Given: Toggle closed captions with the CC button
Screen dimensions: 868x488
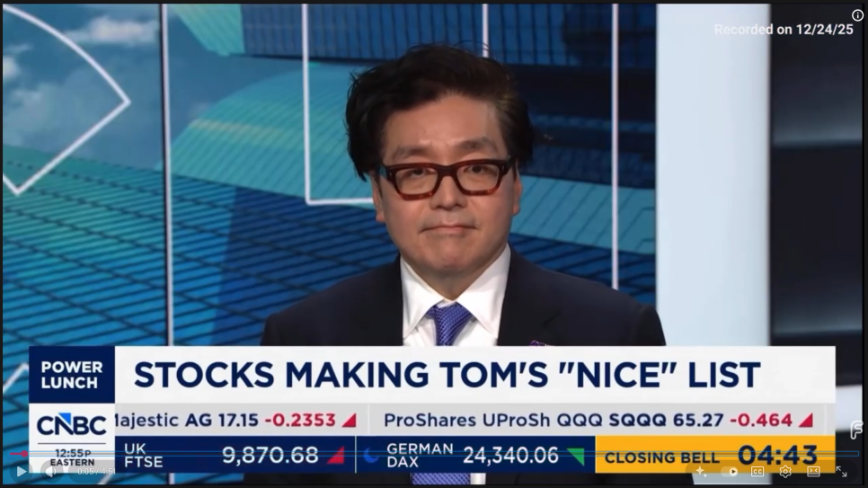Looking at the screenshot, I should click(x=757, y=472).
